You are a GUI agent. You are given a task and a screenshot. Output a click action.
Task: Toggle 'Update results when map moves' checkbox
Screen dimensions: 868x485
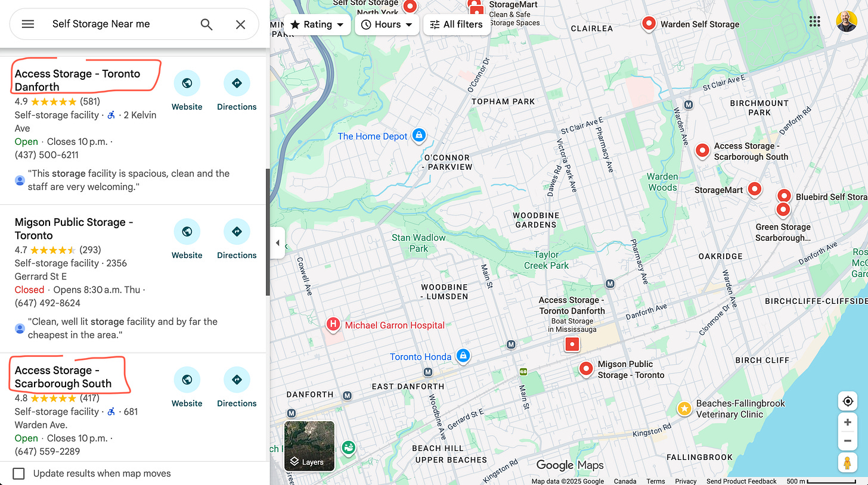click(19, 473)
